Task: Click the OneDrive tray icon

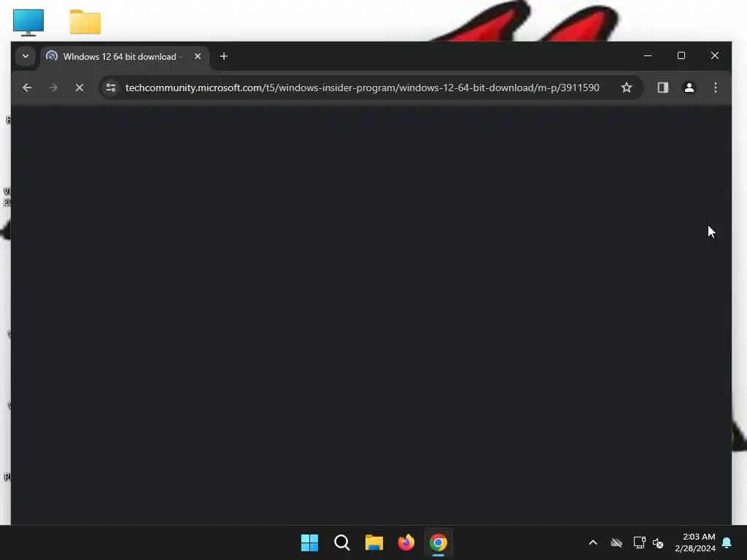Action: [x=616, y=542]
